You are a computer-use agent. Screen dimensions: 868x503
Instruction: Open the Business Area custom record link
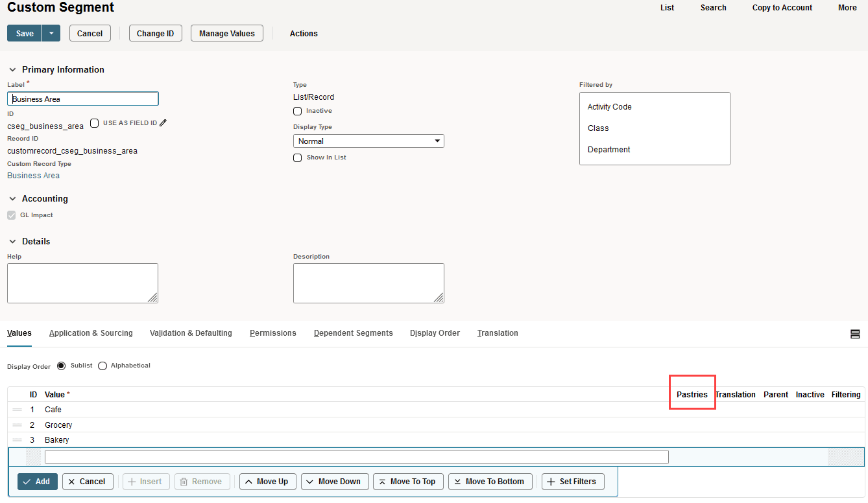point(33,176)
